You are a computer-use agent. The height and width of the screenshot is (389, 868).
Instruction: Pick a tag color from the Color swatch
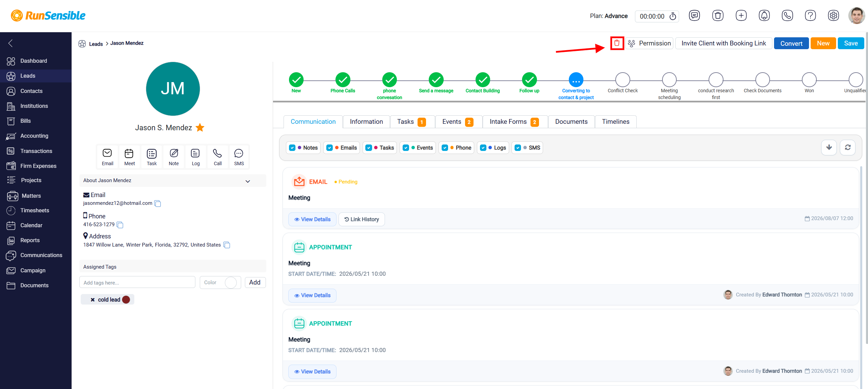(231, 283)
